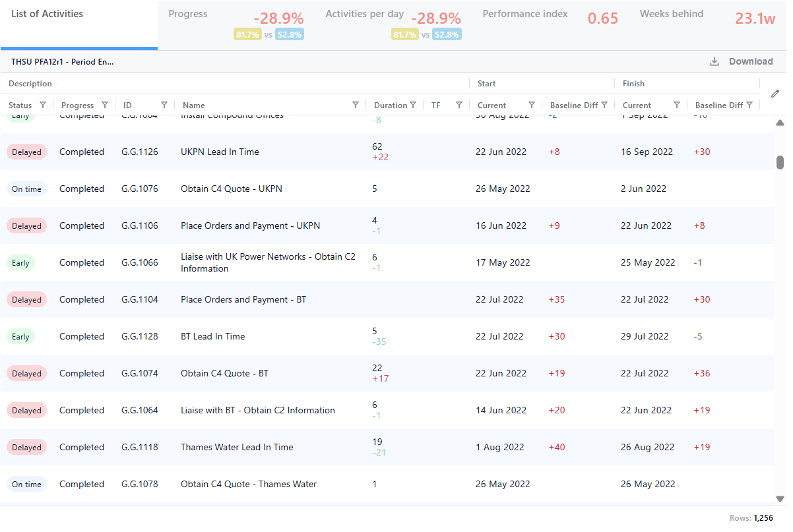
Task: Open the Name column filter icon
Action: pyautogui.click(x=356, y=105)
